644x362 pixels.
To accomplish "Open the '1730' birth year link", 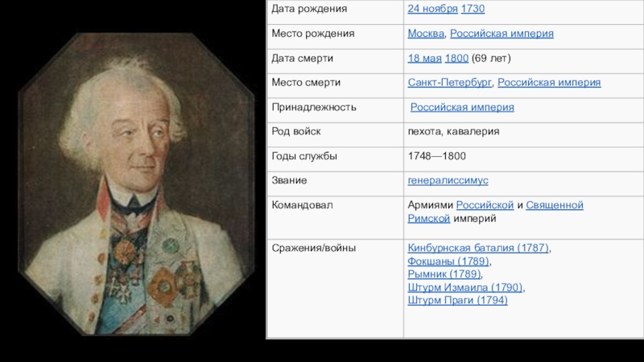I will pos(473,9).
